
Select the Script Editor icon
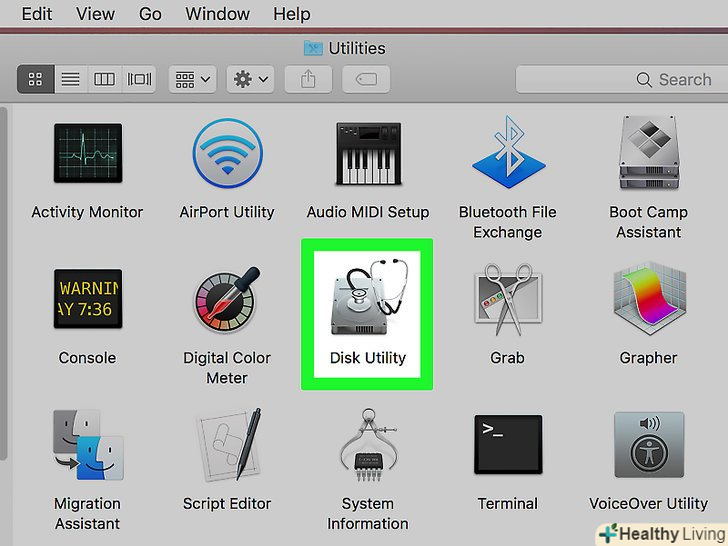(x=228, y=445)
